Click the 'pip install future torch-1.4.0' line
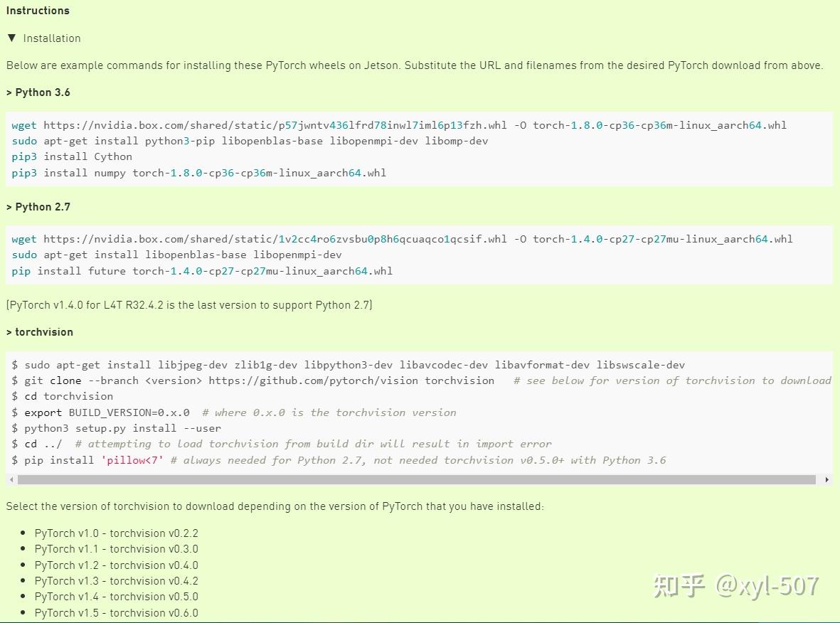 (x=202, y=271)
